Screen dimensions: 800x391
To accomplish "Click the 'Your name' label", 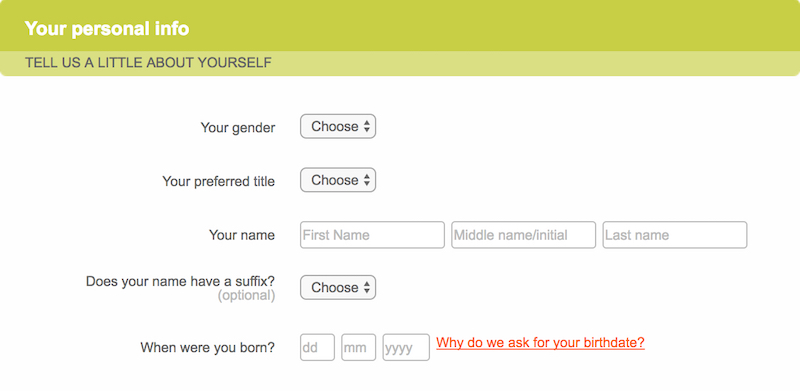I will pyautogui.click(x=242, y=235).
